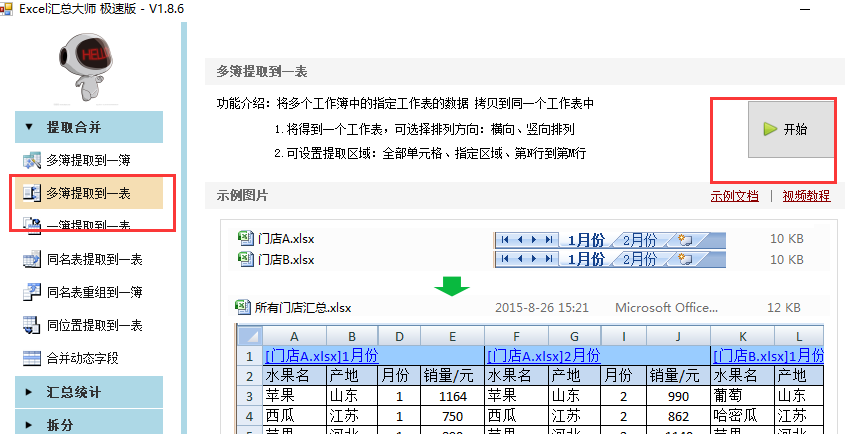Click the 所有门店汇总.xlsx file icon

244,307
